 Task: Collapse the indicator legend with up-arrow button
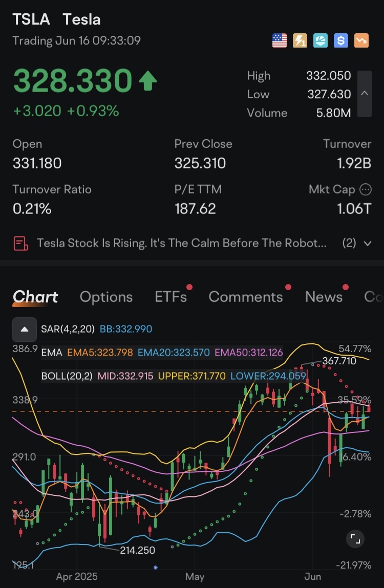pyautogui.click(x=25, y=329)
